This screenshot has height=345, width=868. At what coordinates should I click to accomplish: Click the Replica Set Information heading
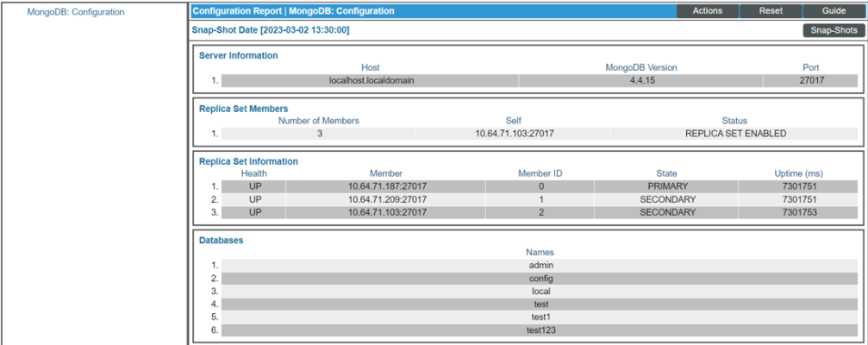[x=248, y=161]
